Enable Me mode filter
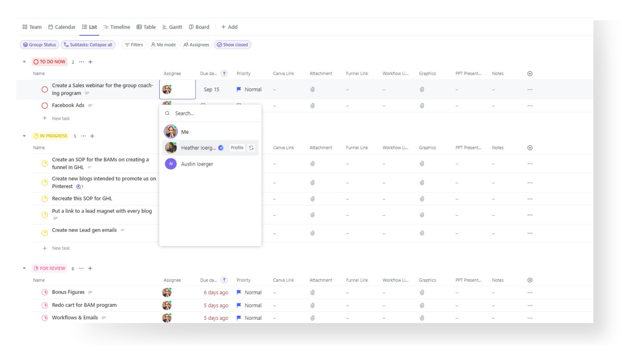The image size is (644, 362). coord(164,44)
